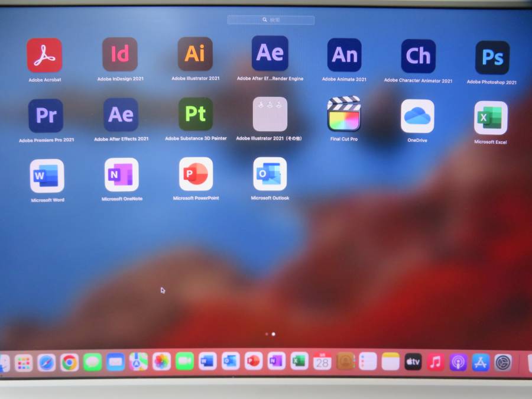
Task: Click the Excel icon in the Dock
Action: point(299,361)
